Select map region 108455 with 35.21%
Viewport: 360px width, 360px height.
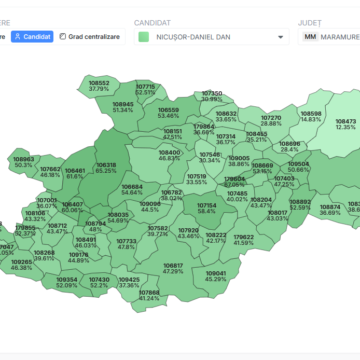257,137
